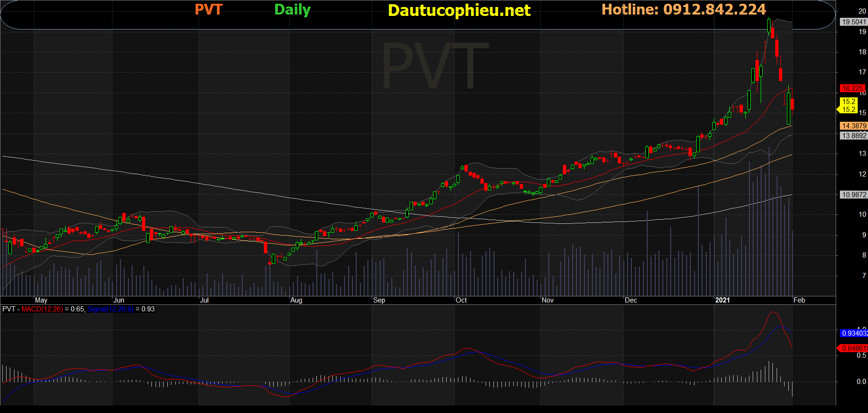Click the Jun label on the time axis
The width and height of the screenshot is (868, 413).
[119, 300]
